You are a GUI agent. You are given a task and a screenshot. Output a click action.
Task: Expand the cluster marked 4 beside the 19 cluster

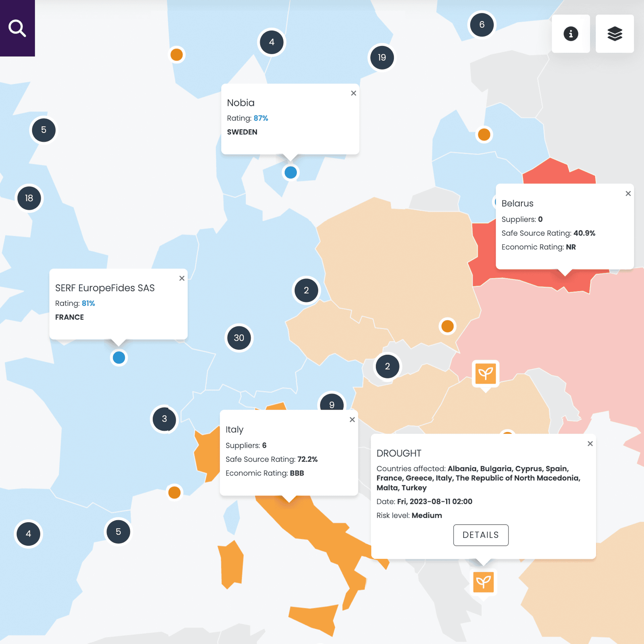click(272, 42)
